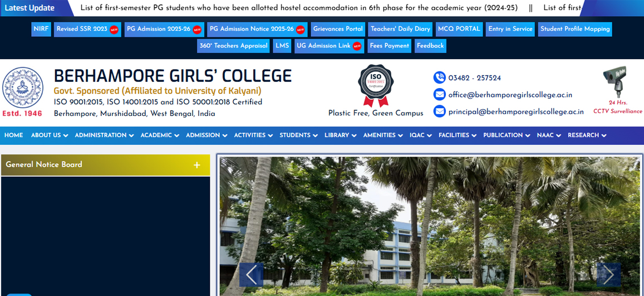
Task: Click 24 Hrs. CCTV Survelliance text
Action: 618,107
